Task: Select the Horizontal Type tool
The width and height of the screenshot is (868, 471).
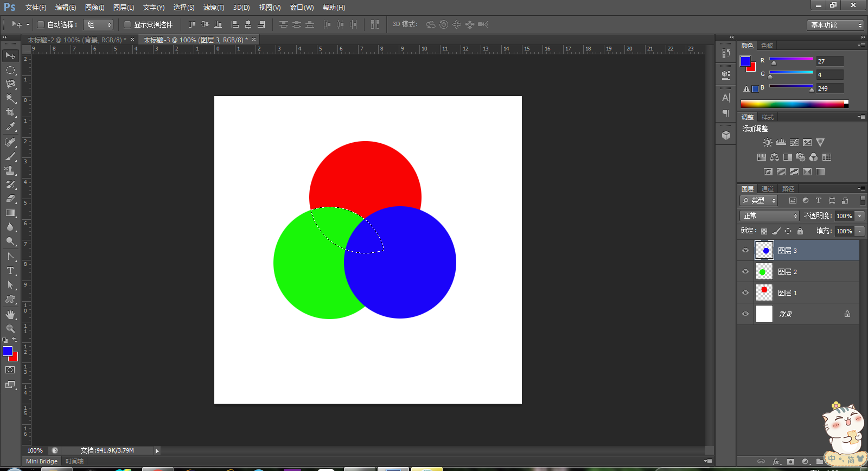Action: [10, 271]
